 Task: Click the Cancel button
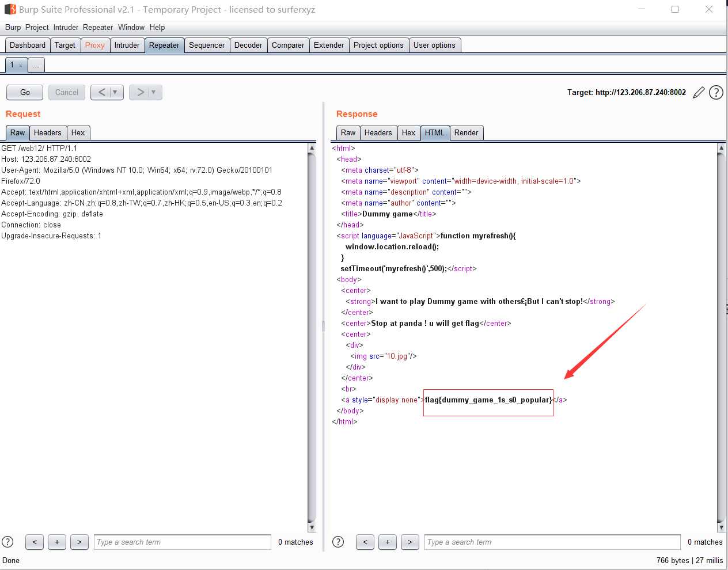(x=67, y=92)
